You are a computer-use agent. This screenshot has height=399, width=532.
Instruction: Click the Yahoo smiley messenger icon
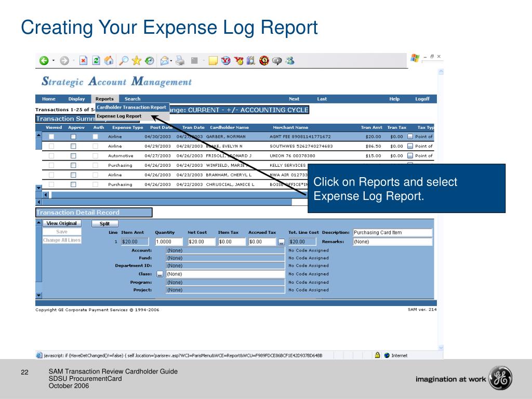(239, 61)
